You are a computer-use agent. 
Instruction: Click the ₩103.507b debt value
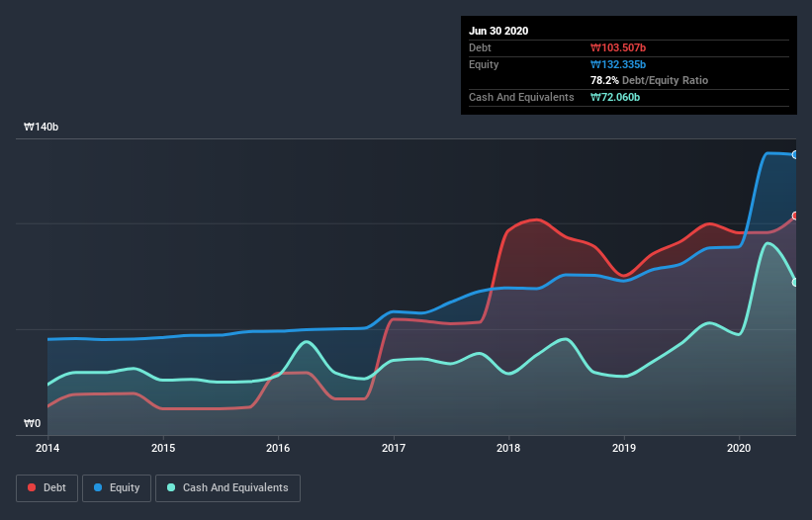pos(618,47)
